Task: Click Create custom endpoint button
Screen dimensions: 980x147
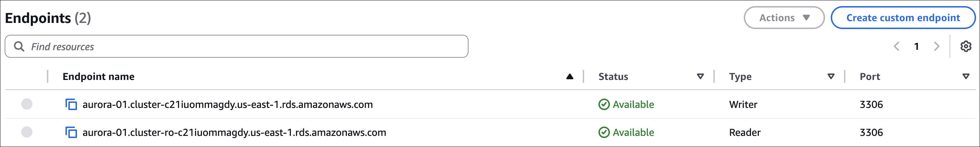Action: point(903,18)
